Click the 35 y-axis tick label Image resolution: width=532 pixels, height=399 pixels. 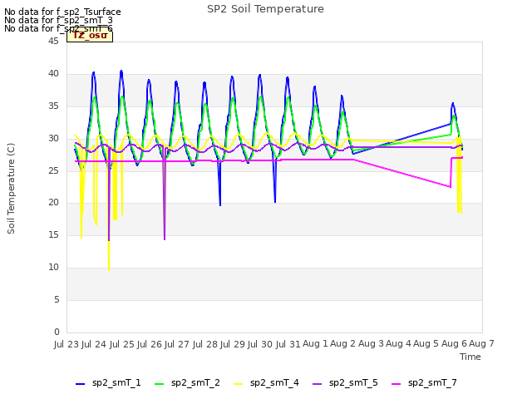point(53,106)
